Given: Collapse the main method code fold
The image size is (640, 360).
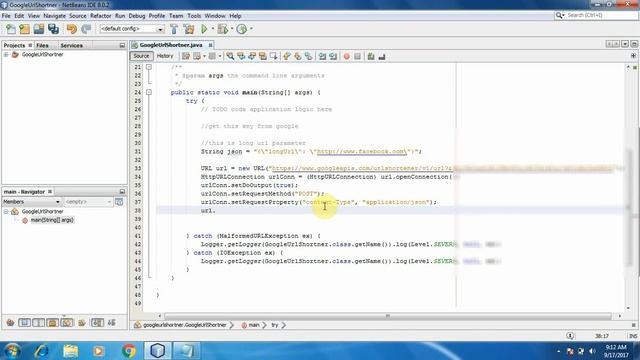Looking at the screenshot, I should pos(149,92).
